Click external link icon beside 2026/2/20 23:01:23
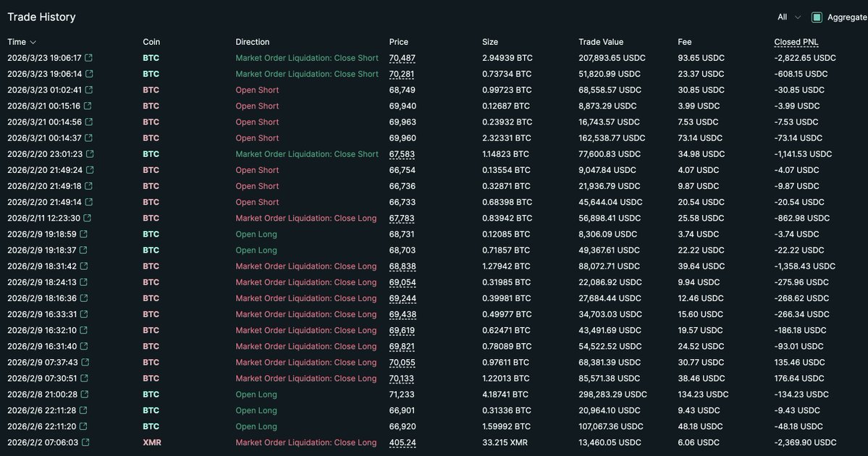The height and width of the screenshot is (456, 868). click(90, 154)
